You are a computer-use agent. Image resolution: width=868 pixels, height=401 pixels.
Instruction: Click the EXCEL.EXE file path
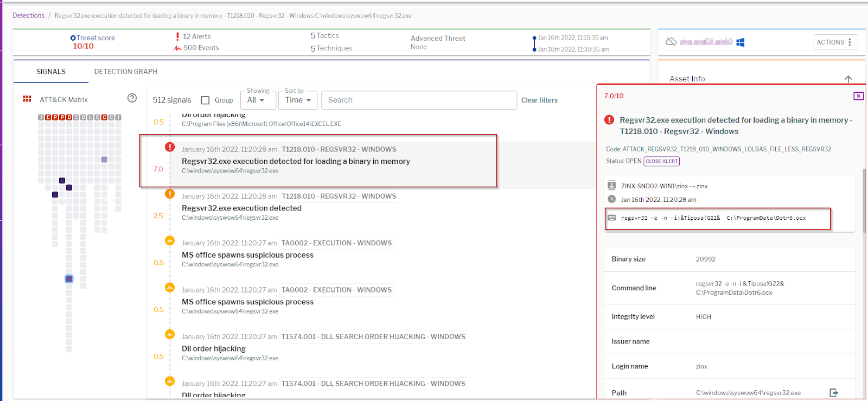[x=261, y=124]
